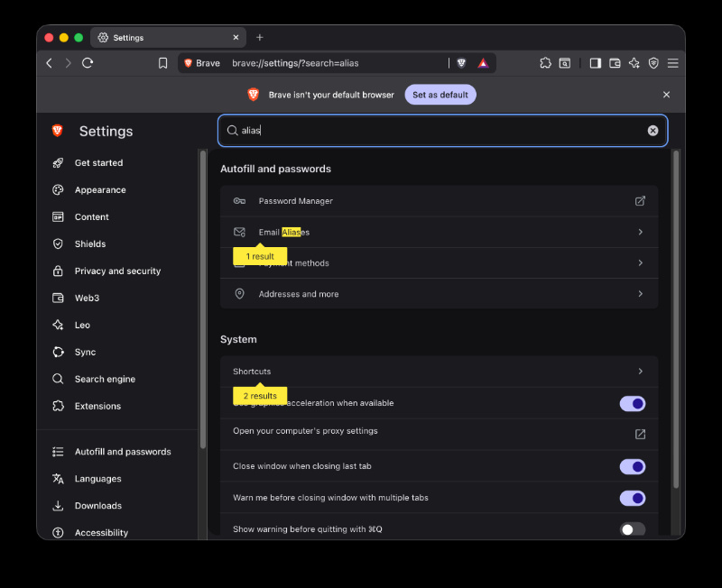Click the settings content scrollbar
This screenshot has width=722, height=588.
[x=675, y=319]
